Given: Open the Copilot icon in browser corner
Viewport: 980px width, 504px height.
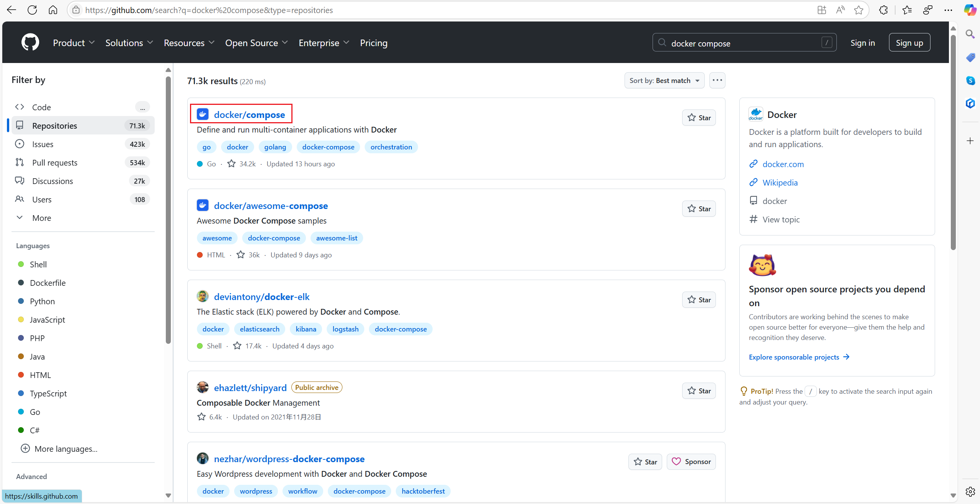Looking at the screenshot, I should click(970, 10).
